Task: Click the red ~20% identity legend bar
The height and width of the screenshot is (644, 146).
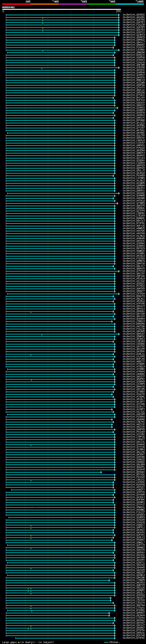Action: pyautogui.click(x=16, y=4)
